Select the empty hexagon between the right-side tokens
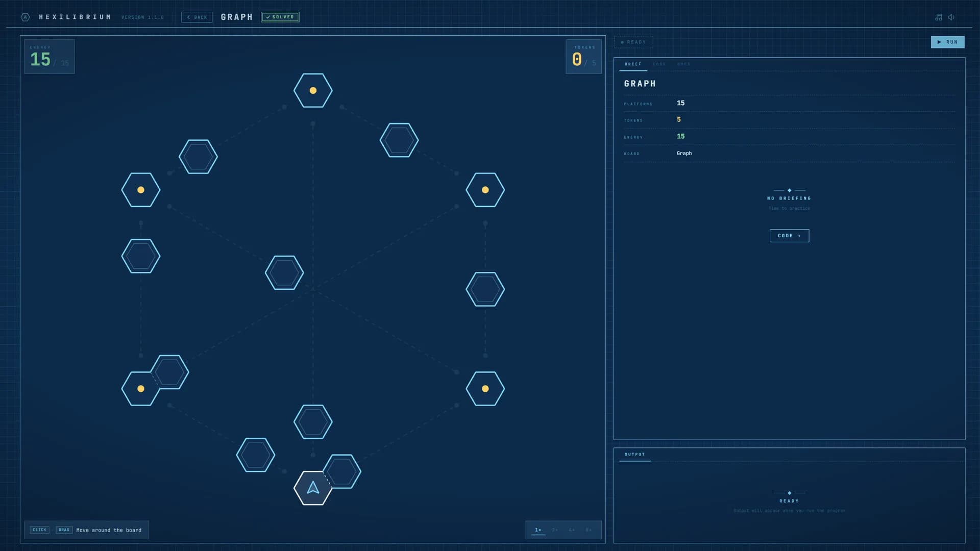Viewport: 980px width, 551px height. coord(485,289)
